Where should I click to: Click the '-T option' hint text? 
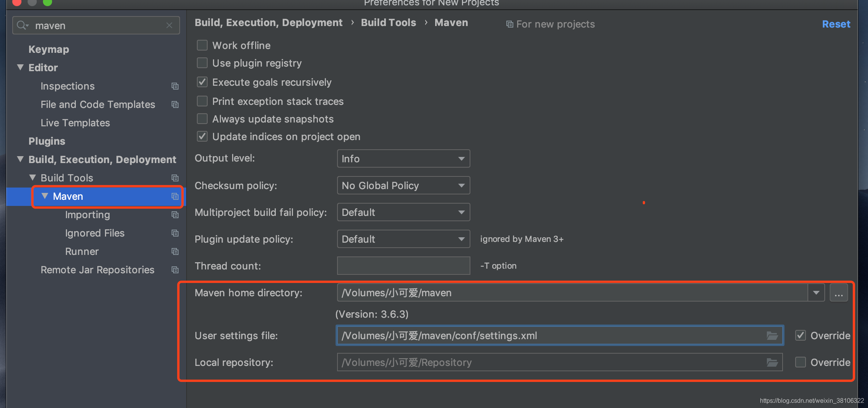click(498, 266)
